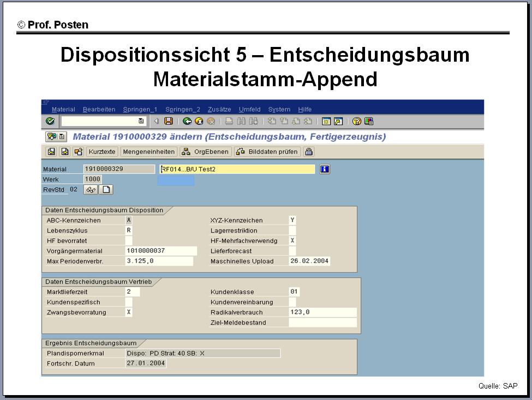Display revision level with glasses icon

[91, 190]
